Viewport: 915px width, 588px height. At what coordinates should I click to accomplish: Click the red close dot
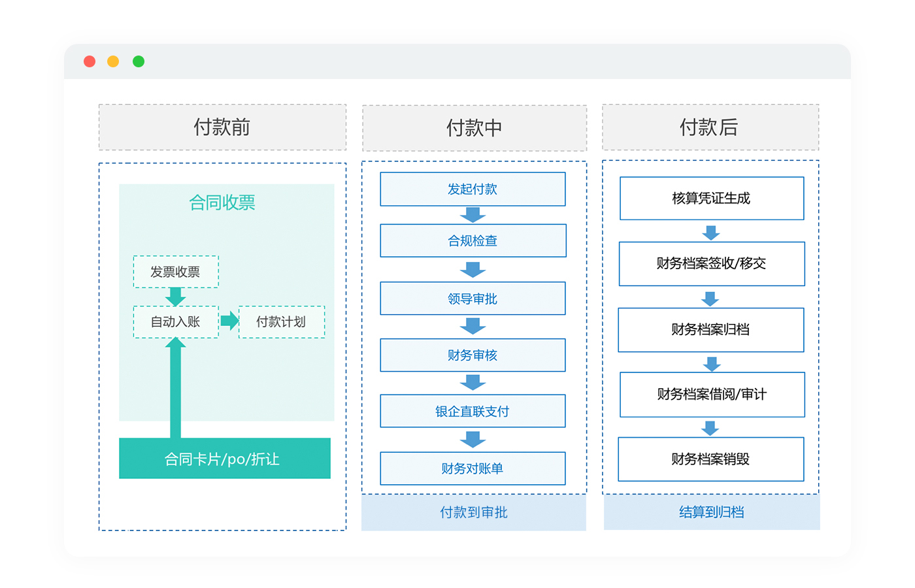(90, 61)
